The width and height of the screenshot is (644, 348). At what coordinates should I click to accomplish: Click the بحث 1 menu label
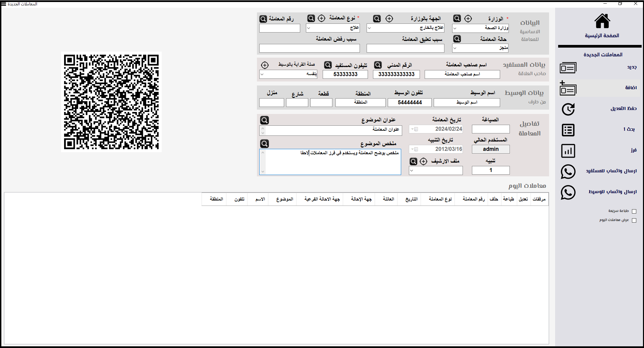(629, 129)
